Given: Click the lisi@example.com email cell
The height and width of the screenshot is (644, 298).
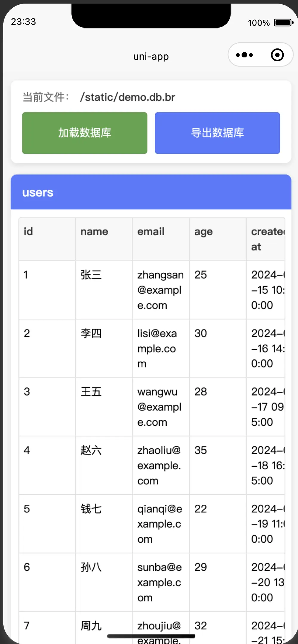Looking at the screenshot, I should (157, 348).
